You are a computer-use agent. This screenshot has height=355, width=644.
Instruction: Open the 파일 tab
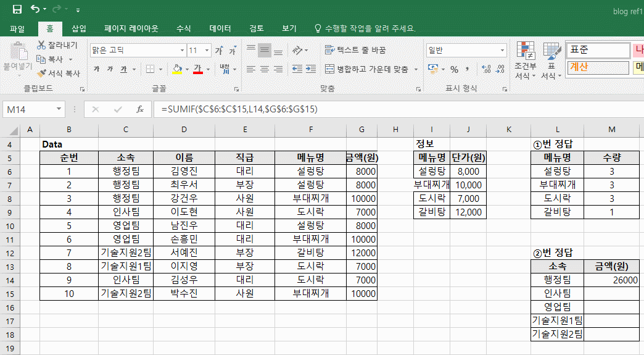(17, 28)
